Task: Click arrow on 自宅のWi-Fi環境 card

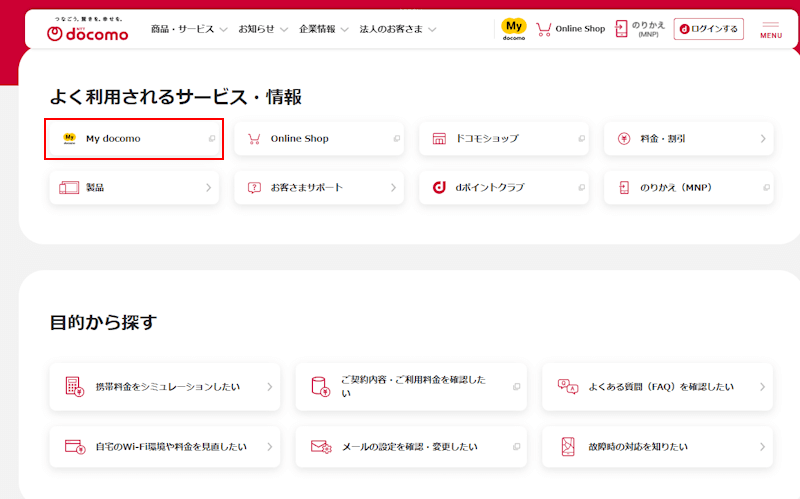Action: coord(269,446)
